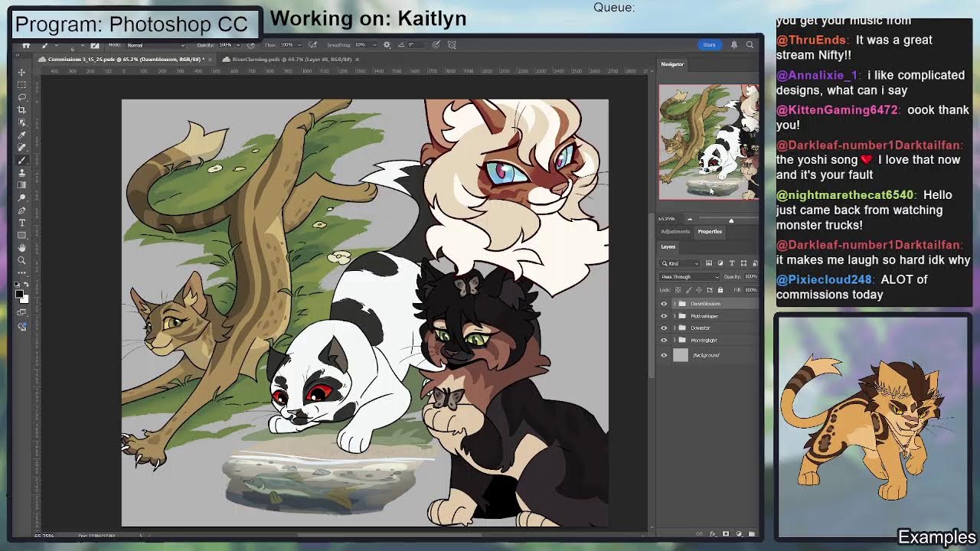
Task: Open smoothing options gear icon
Action: coord(387,44)
